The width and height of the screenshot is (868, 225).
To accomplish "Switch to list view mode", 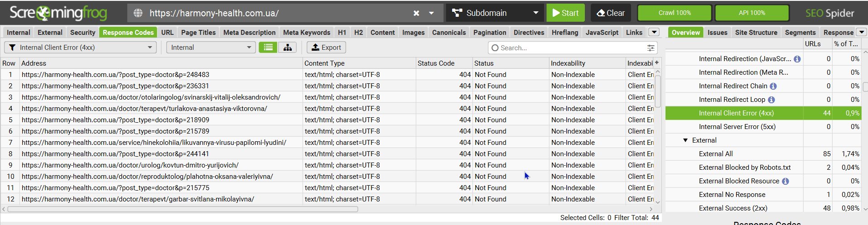I will pos(268,48).
